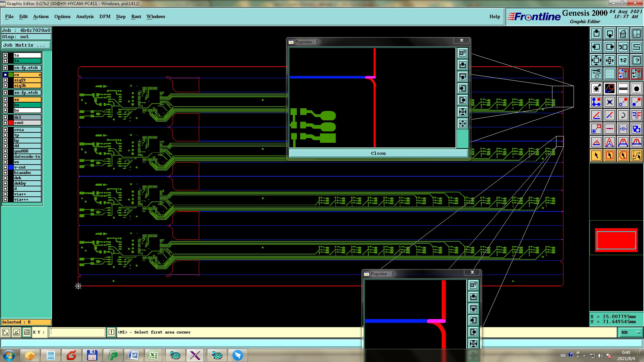Click the green color swatch of cs layer
The height and width of the screenshot is (362, 644).
[x=11, y=75]
